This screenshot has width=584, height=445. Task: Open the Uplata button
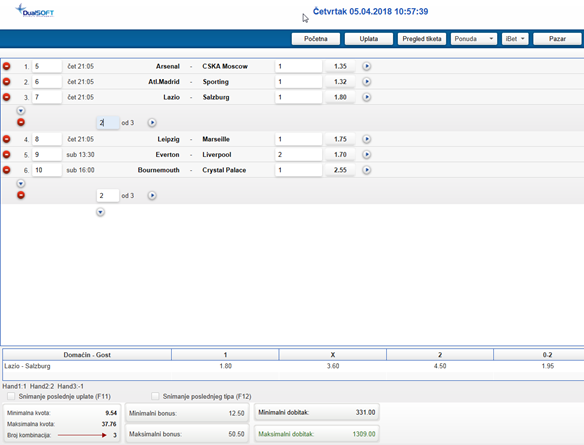pos(369,39)
